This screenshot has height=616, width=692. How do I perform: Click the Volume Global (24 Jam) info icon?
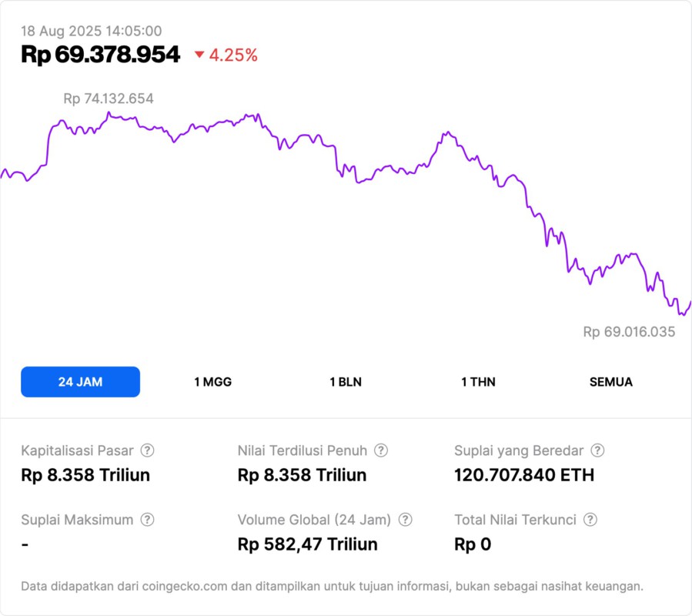406,520
